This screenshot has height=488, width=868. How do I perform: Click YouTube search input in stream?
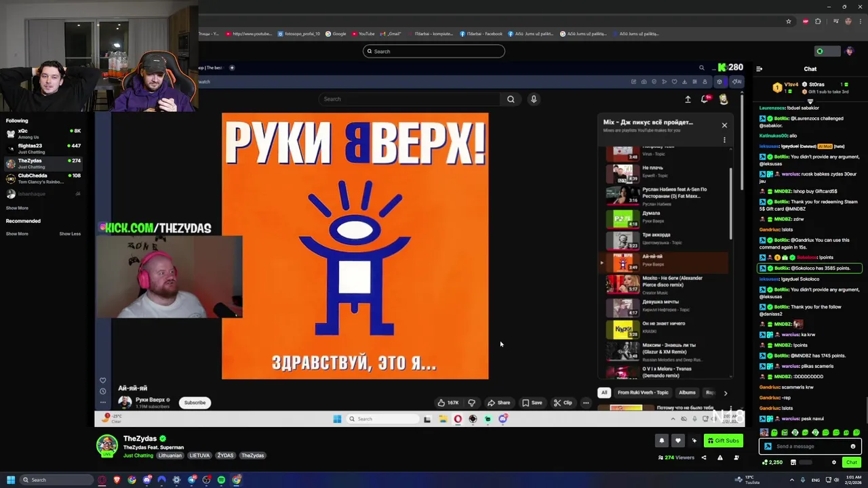pyautogui.click(x=410, y=99)
